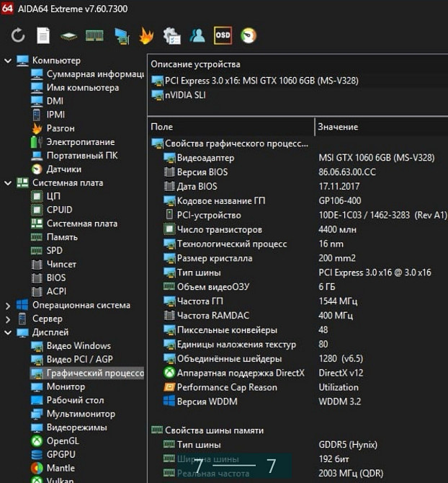This screenshot has width=448, height=483.
Task: Select the Рабочий стол tree item
Action: (x=68, y=400)
